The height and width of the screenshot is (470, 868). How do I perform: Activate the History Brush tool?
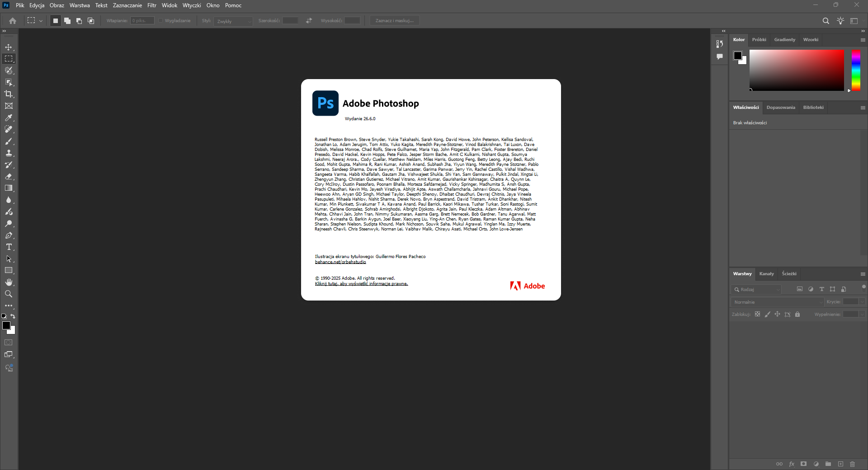pyautogui.click(x=9, y=164)
